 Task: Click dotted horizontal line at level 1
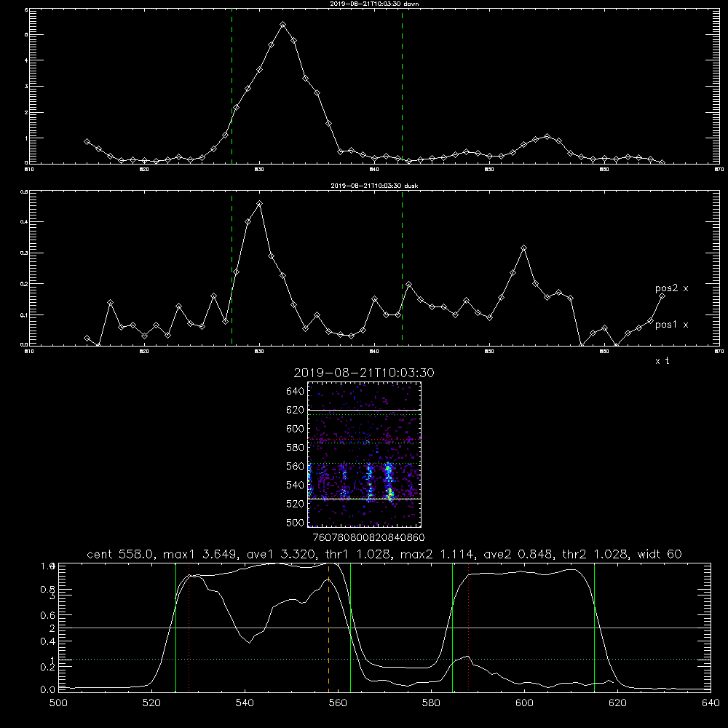click(x=384, y=660)
